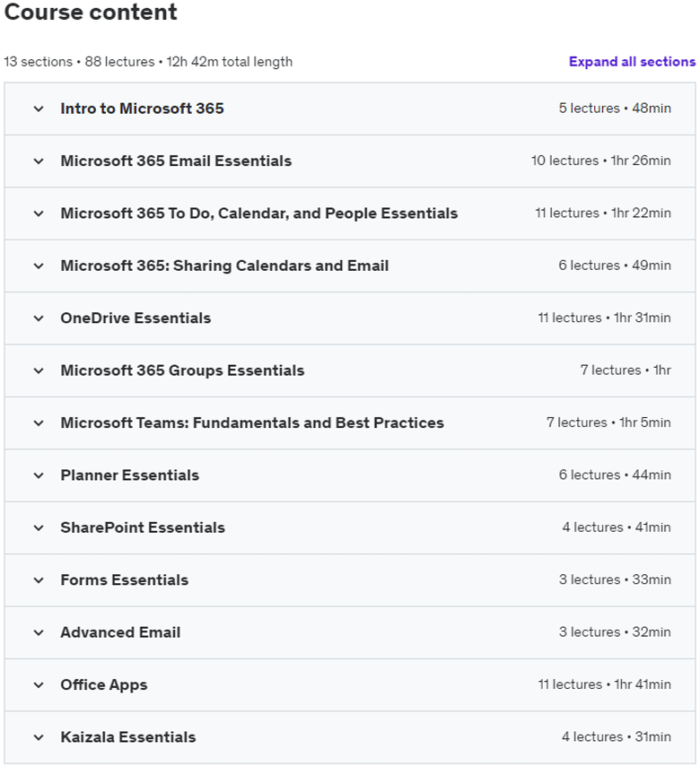Click Microsoft 365: Sharing Calendars and Email title

[x=224, y=266]
